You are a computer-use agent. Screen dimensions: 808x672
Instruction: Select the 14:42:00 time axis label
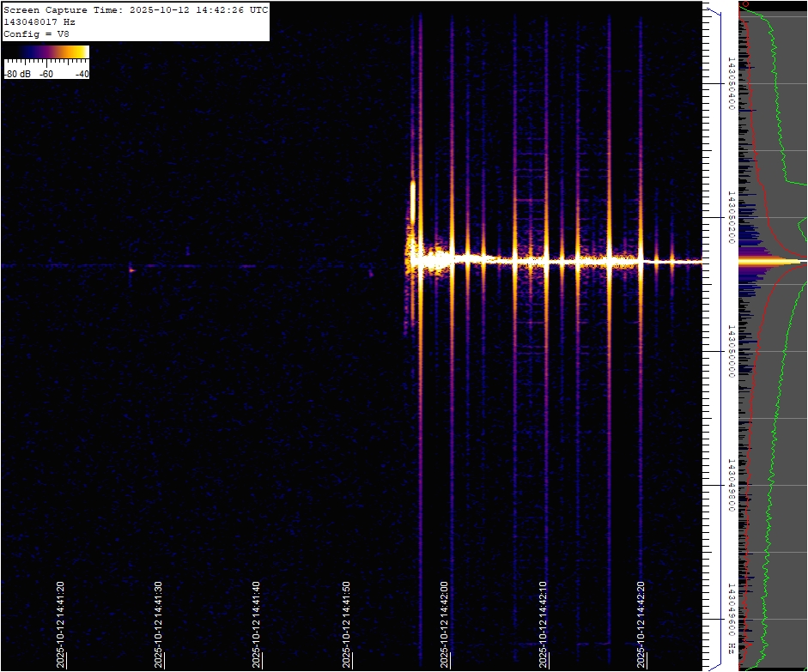[x=445, y=624]
